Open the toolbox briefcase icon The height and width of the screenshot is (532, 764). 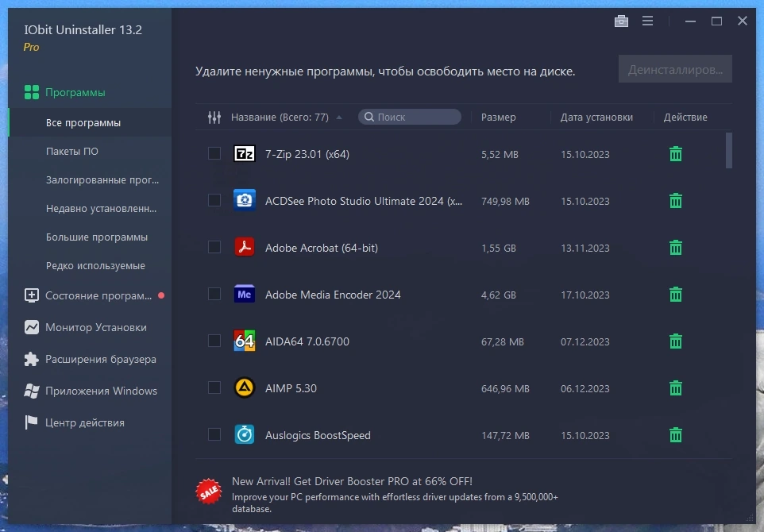(621, 21)
